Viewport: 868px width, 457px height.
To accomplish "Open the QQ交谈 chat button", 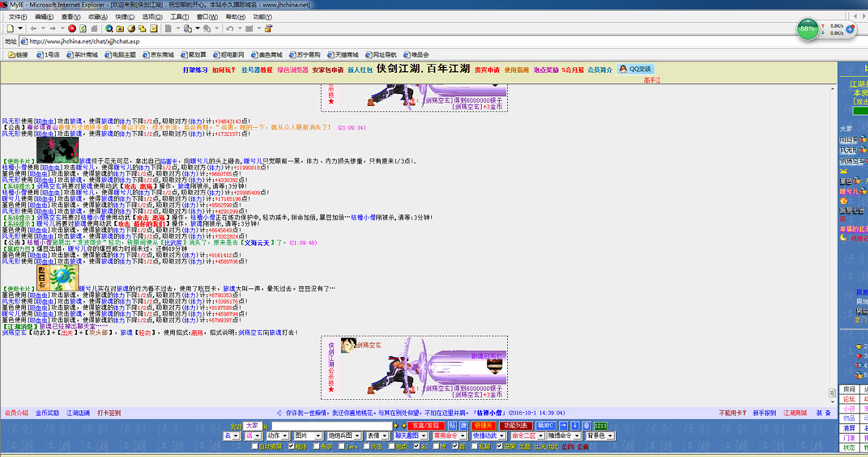I will point(635,69).
